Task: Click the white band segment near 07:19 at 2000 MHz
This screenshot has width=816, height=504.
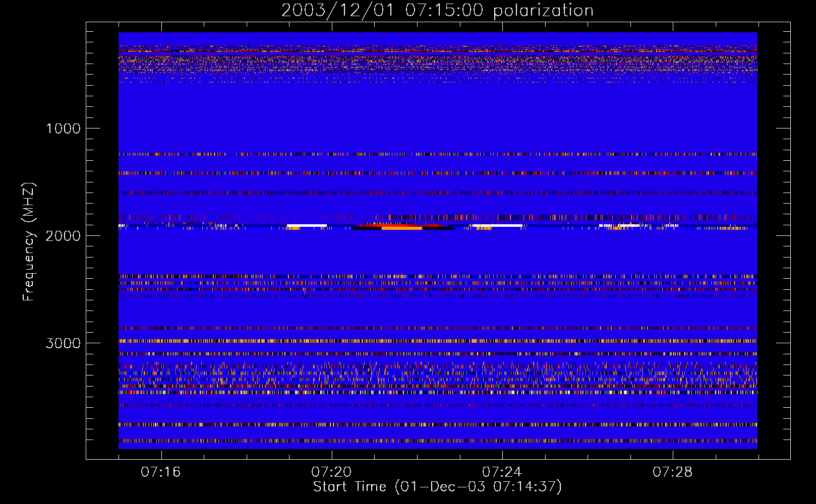Action: (x=307, y=226)
